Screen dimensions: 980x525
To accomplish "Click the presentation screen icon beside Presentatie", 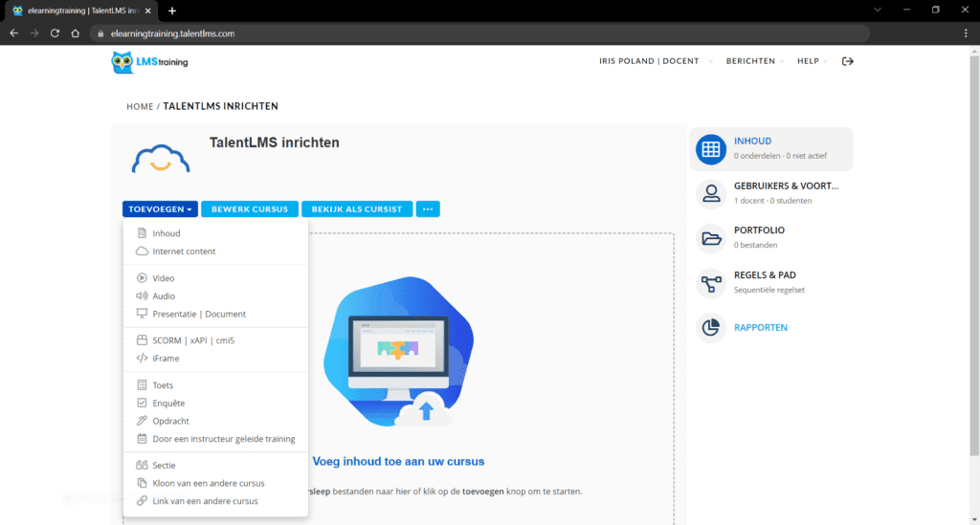I will point(142,314).
